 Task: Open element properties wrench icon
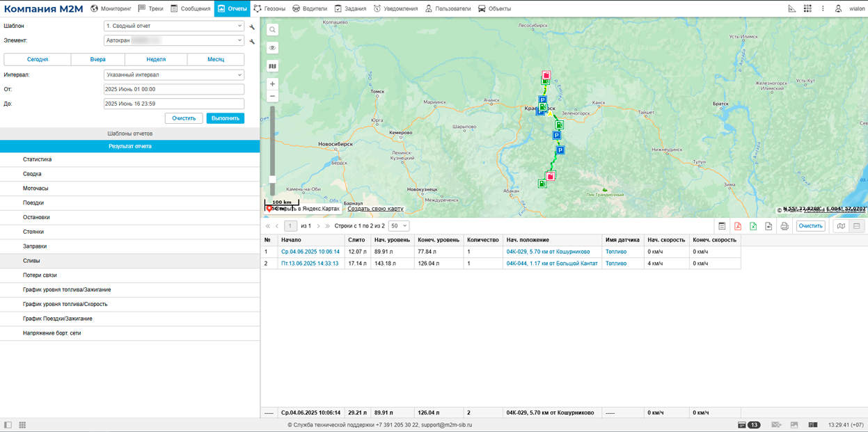point(252,42)
